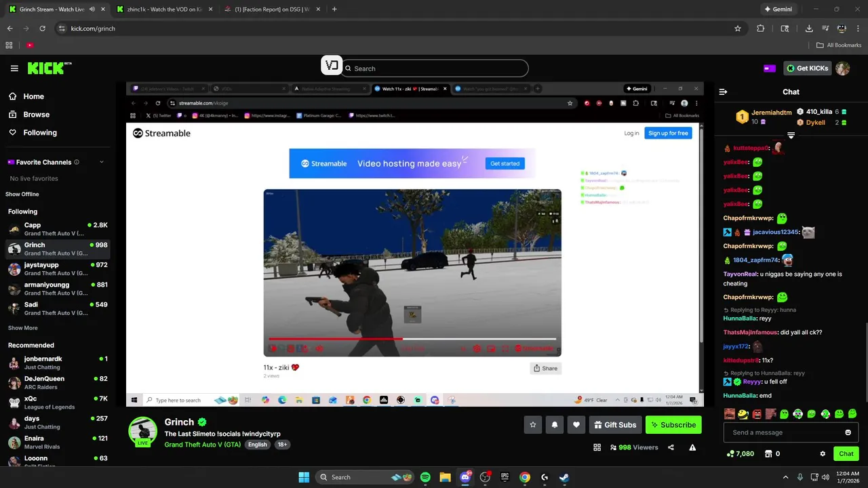Click the Grinch stream video player
Viewport: 868px width, 488px height.
[x=415, y=245]
